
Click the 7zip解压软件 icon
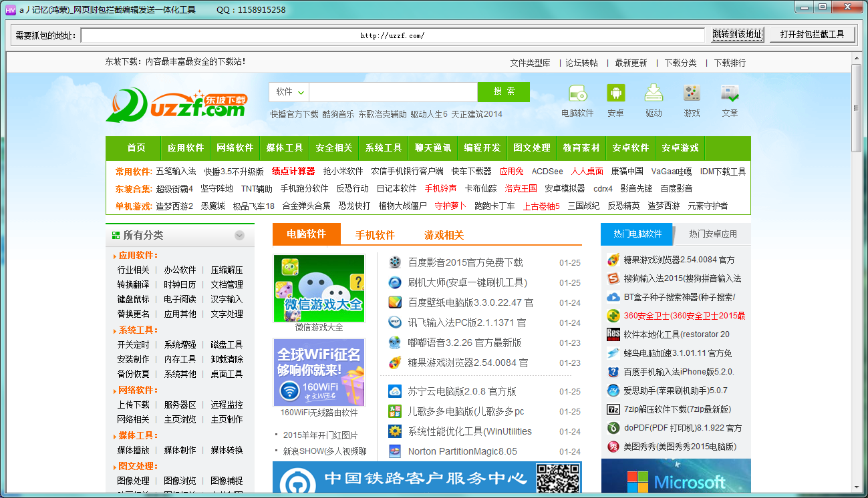pyautogui.click(x=613, y=409)
